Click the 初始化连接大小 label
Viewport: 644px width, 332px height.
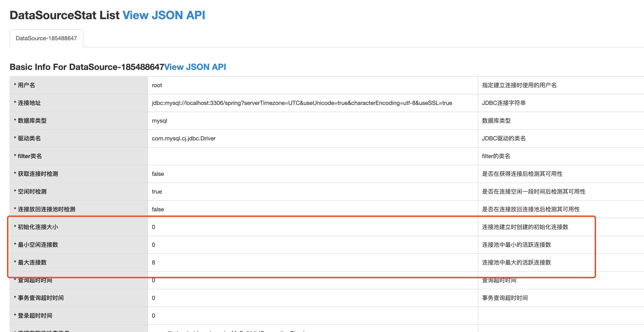click(x=36, y=227)
